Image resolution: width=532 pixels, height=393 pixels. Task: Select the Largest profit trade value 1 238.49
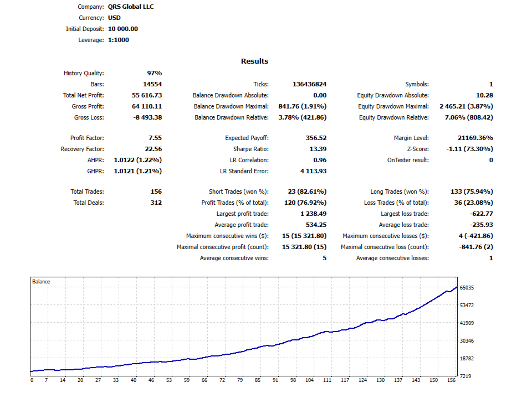314,214
